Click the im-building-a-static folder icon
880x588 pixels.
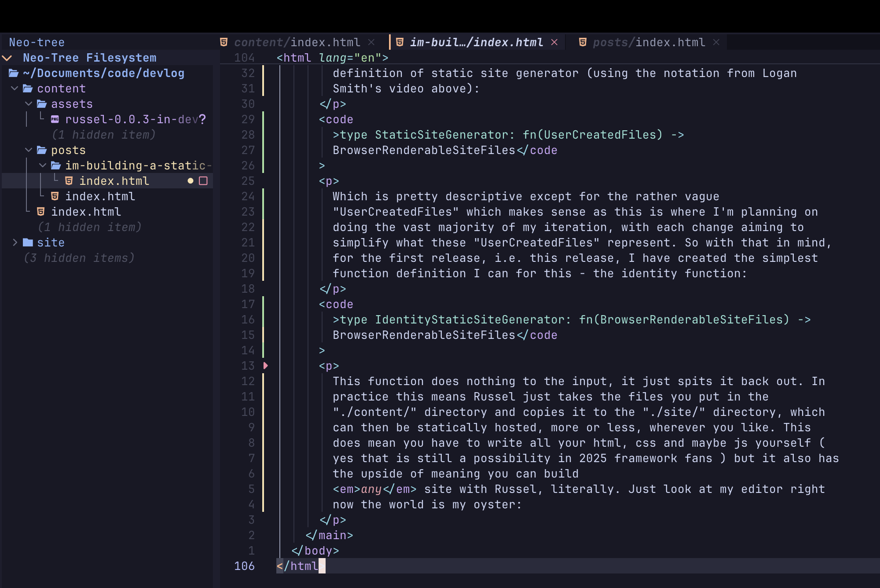click(x=56, y=165)
